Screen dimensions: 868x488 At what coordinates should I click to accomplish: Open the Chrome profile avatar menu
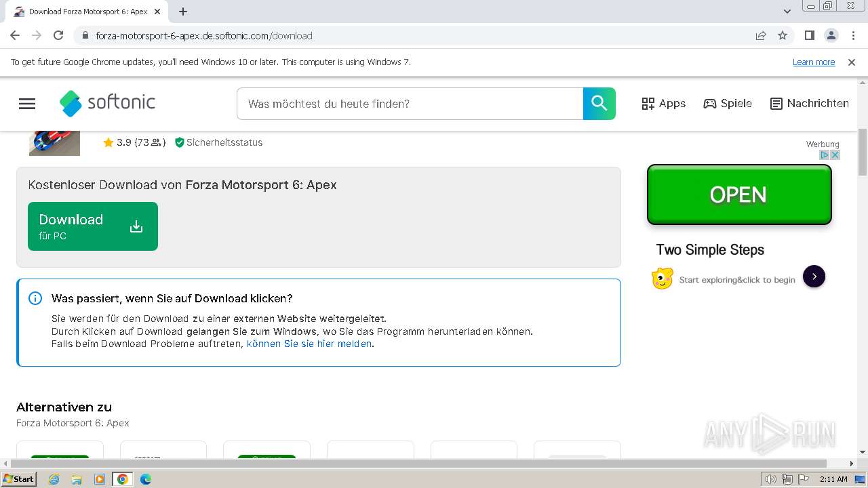tap(831, 35)
